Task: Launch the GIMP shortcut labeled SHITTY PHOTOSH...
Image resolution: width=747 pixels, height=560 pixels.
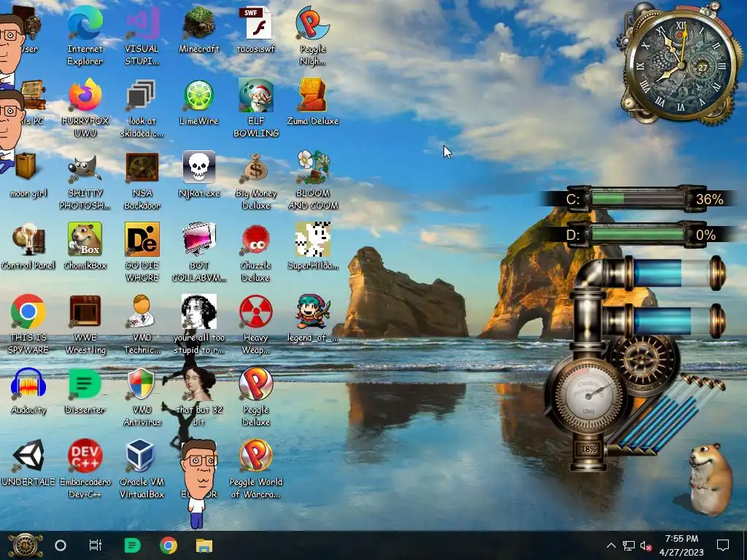Action: tap(85, 168)
